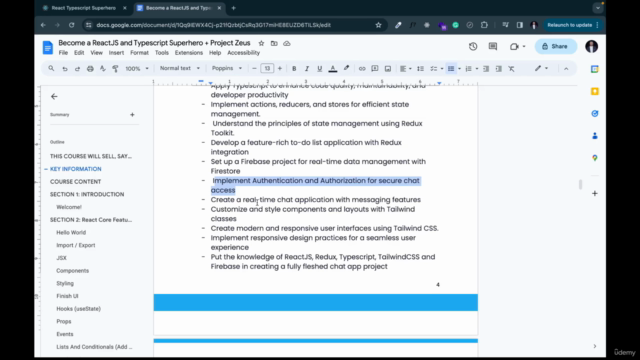Toggle underline formatting
Image resolution: width=640 pixels, height=360 pixels.
tap(320, 69)
